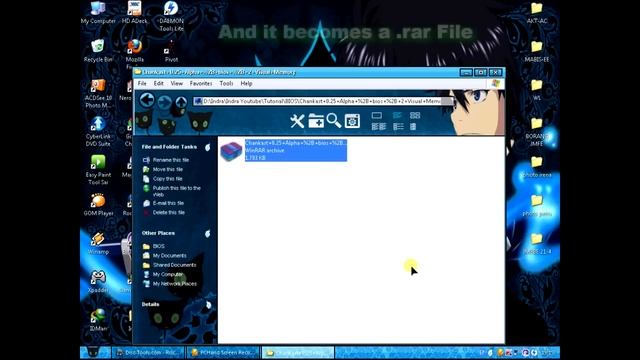This screenshot has width=640, height=360.
Task: Open the AKT-AC desktop folder
Action: point(537,13)
